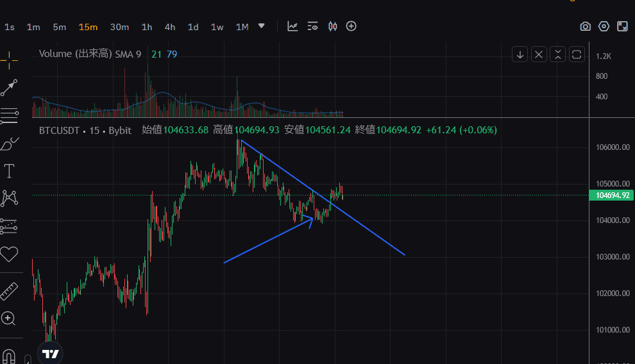Screen dimensions: 635x364
Task: Expand the additional timeframes dropdown arrow
Action: (261, 26)
